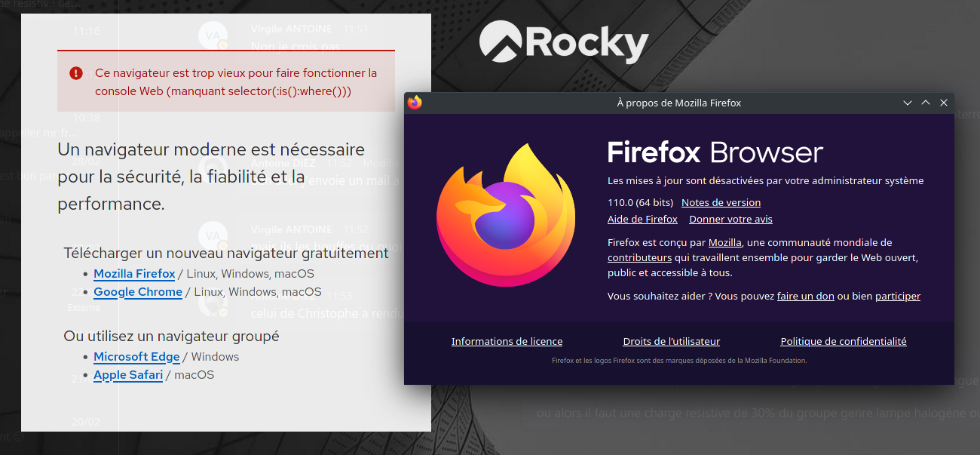Open Droits de l'utilisateur
The height and width of the screenshot is (455, 980).
point(672,341)
